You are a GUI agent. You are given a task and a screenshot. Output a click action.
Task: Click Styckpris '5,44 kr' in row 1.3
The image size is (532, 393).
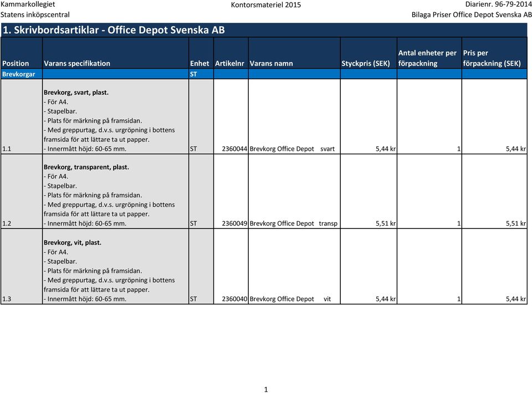click(386, 299)
